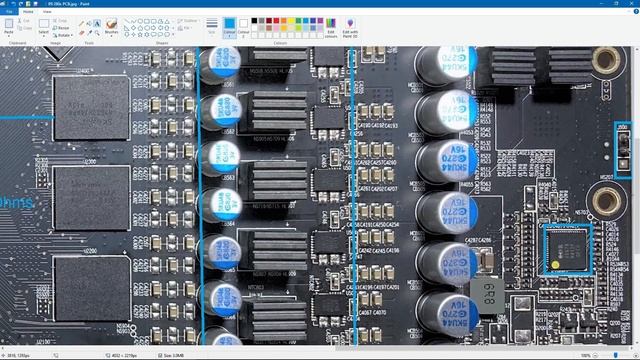This screenshot has width=640, height=360.
Task: Select the Colour picker eyedropper tool
Action: point(89,33)
